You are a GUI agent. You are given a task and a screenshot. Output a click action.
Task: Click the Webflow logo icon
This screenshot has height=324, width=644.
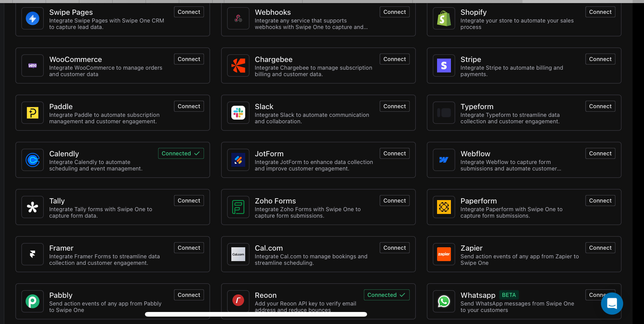444,160
